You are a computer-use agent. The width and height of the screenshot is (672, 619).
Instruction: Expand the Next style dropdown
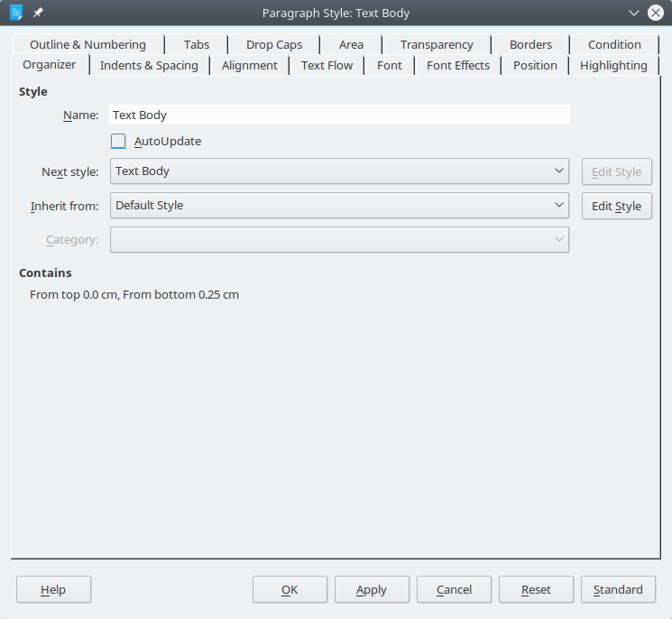point(339,171)
